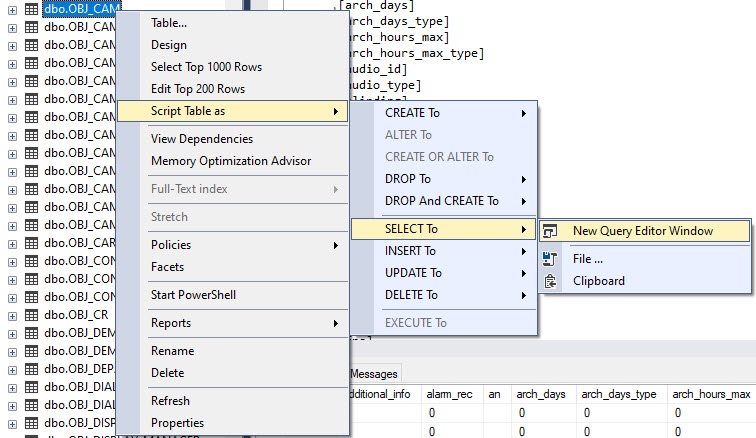
Task: Expand the dbo.OBJ_CAR tree node
Action: point(12,243)
